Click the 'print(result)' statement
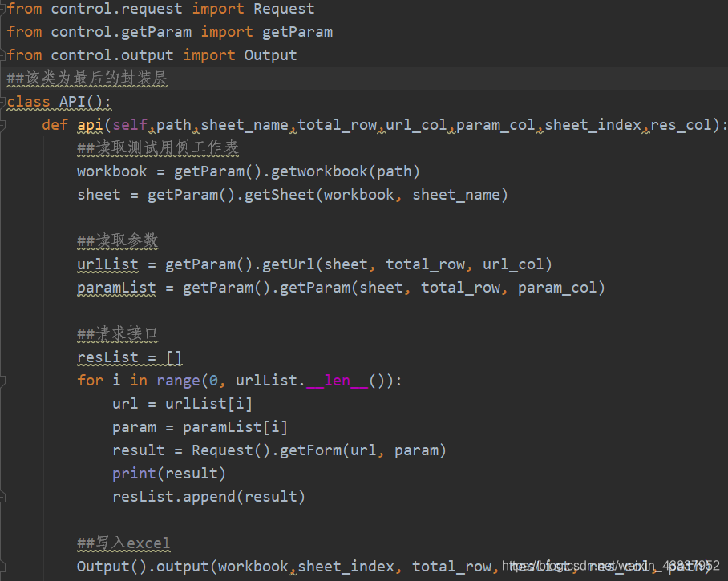The image size is (728, 581). (x=169, y=474)
